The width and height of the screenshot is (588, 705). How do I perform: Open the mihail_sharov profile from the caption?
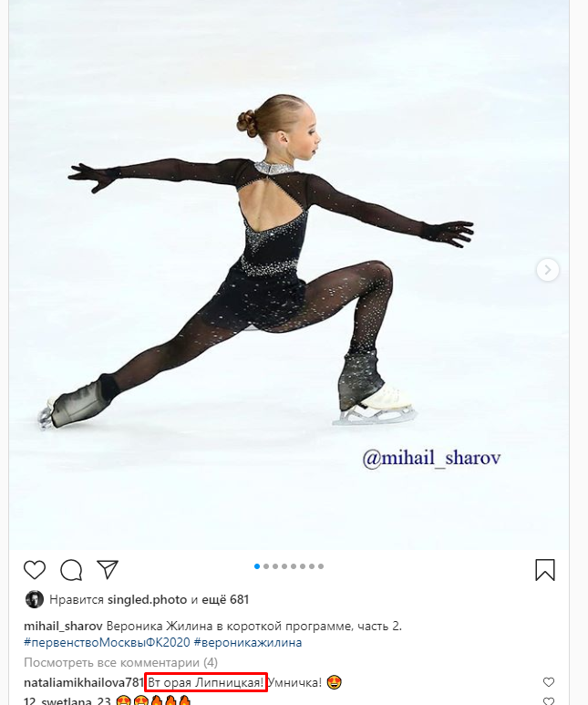64,627
